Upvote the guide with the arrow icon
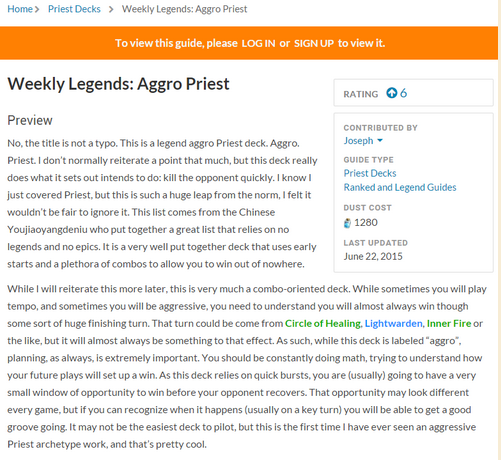Viewport: 501px width, 460px height. [x=392, y=93]
